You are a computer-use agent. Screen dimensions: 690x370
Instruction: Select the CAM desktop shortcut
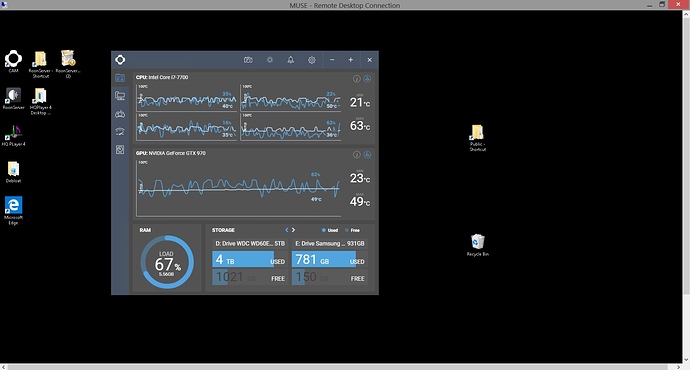click(13, 62)
